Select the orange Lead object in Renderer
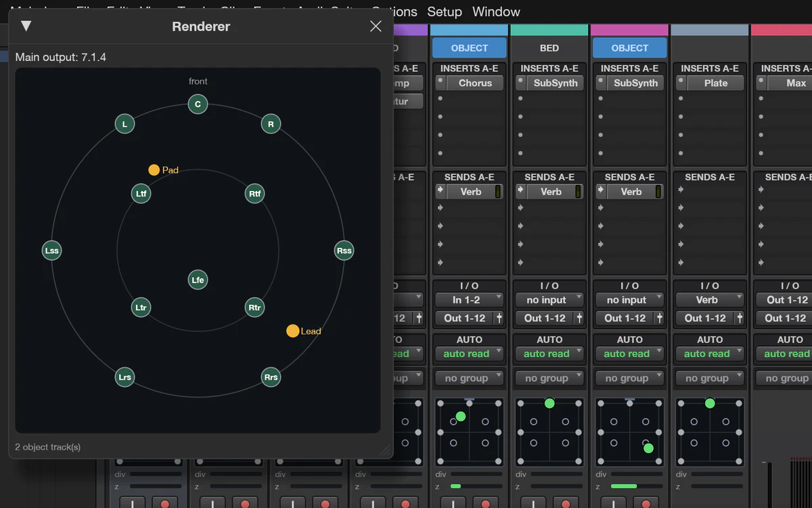The height and width of the screenshot is (508, 812). (x=292, y=331)
